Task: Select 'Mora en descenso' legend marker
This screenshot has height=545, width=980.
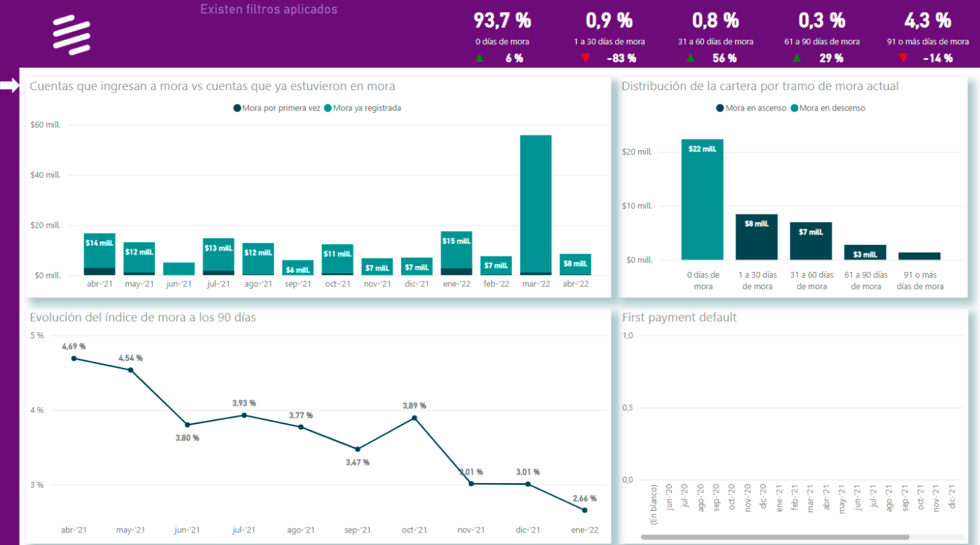Action: coord(794,108)
